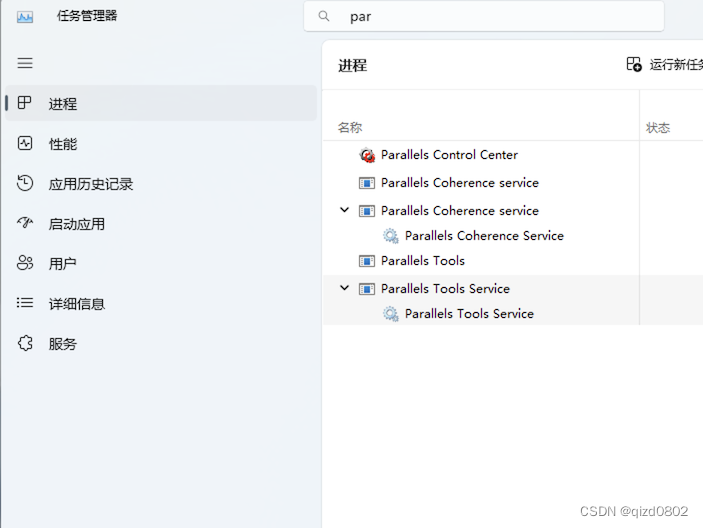Click the 性能 pulse icon in sidebar
This screenshot has height=528, width=703.
tap(25, 143)
